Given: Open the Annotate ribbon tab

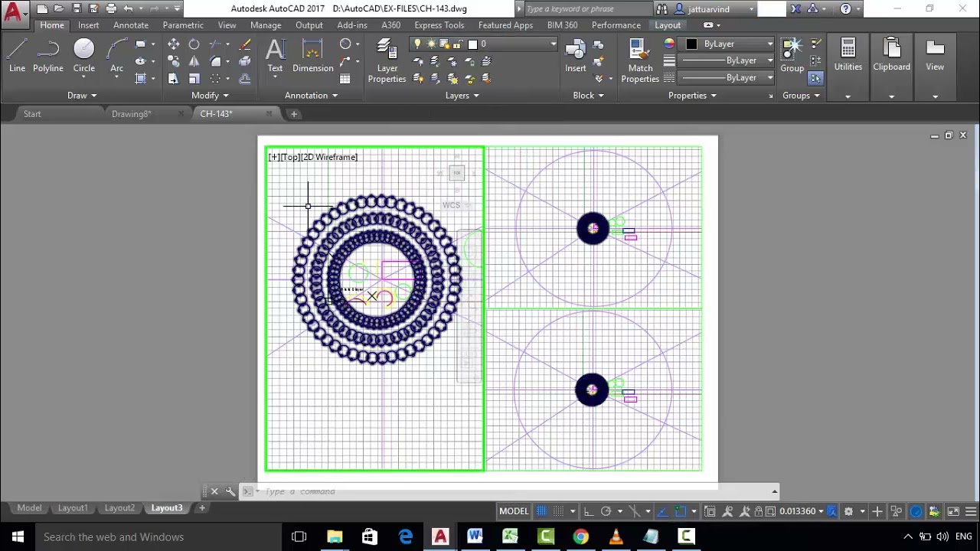Looking at the screenshot, I should [131, 25].
